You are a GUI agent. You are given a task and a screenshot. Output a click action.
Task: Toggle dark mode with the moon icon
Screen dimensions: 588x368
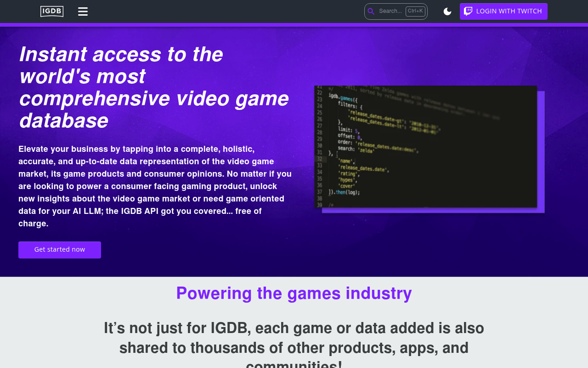tap(447, 11)
